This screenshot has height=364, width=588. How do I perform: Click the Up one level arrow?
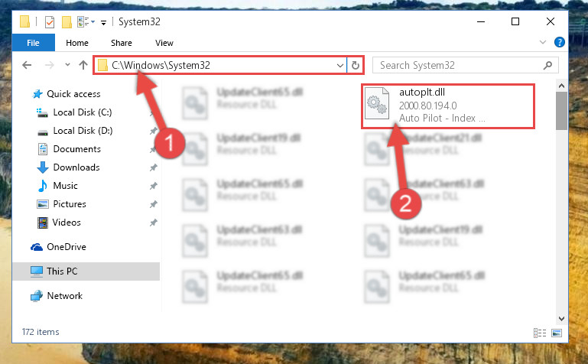(x=83, y=65)
